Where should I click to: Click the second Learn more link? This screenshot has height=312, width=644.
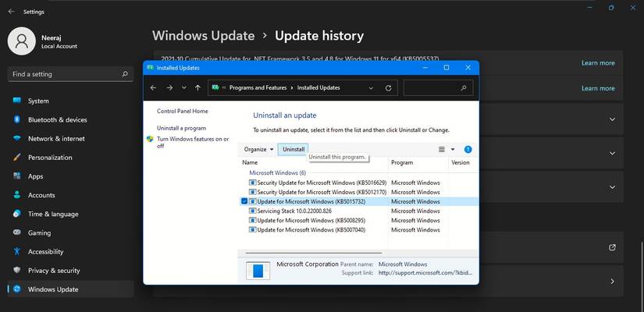598,88
